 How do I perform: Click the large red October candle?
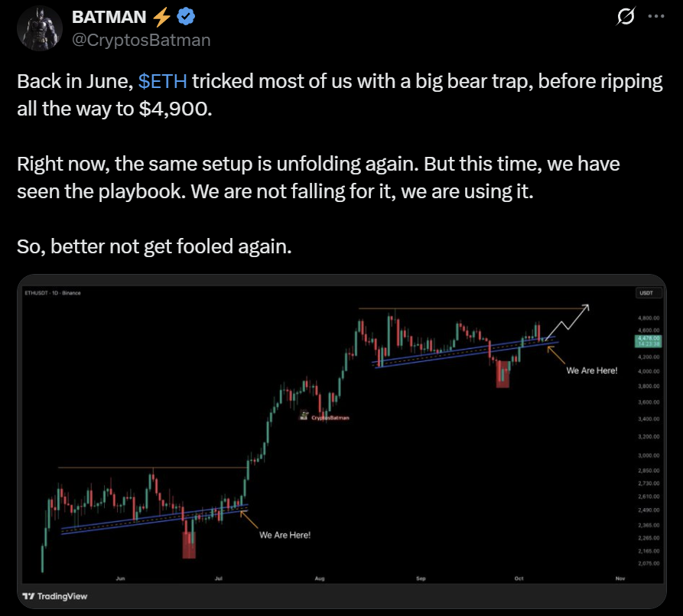pyautogui.click(x=502, y=374)
